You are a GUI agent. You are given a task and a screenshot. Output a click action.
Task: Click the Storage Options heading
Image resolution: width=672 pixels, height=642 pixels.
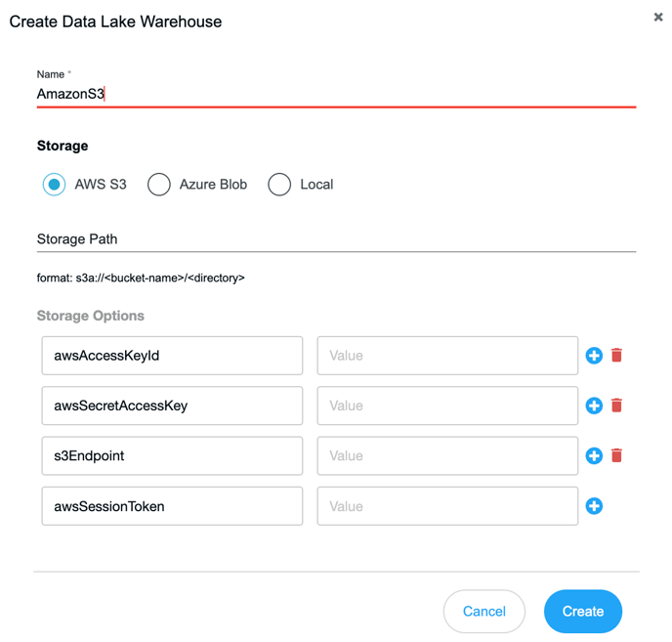click(x=91, y=316)
